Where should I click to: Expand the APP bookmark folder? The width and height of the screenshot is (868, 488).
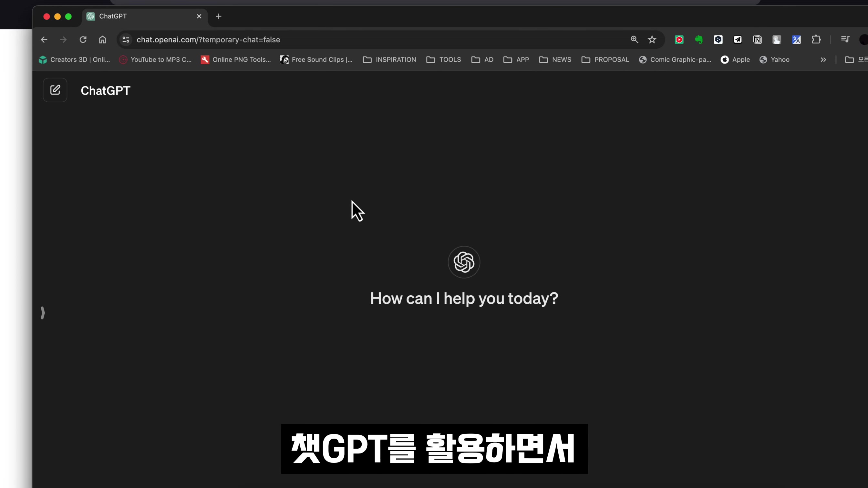pyautogui.click(x=516, y=60)
